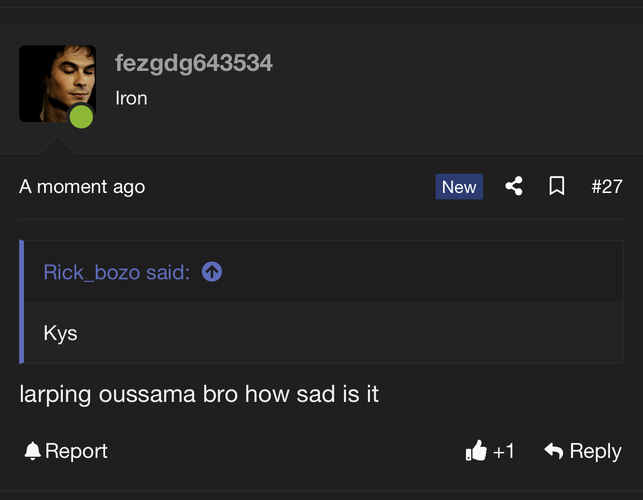The height and width of the screenshot is (500, 643).
Task: Click the Report text label
Action: 76,451
